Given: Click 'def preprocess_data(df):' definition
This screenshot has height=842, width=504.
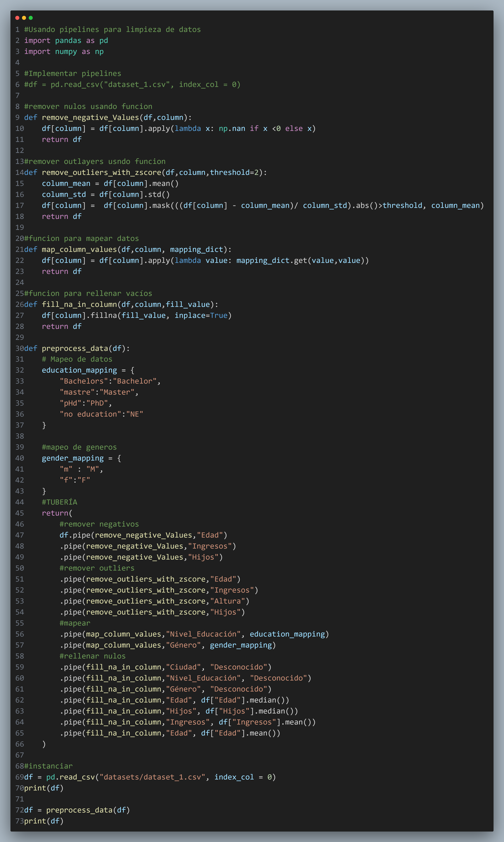Looking at the screenshot, I should (x=77, y=348).
